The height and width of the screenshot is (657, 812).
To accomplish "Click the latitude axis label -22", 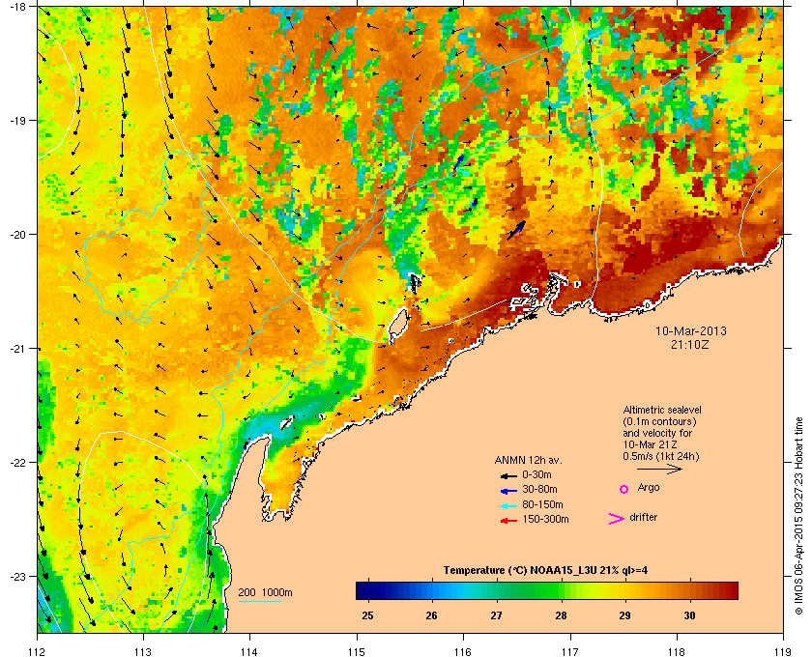I will pos(17,463).
